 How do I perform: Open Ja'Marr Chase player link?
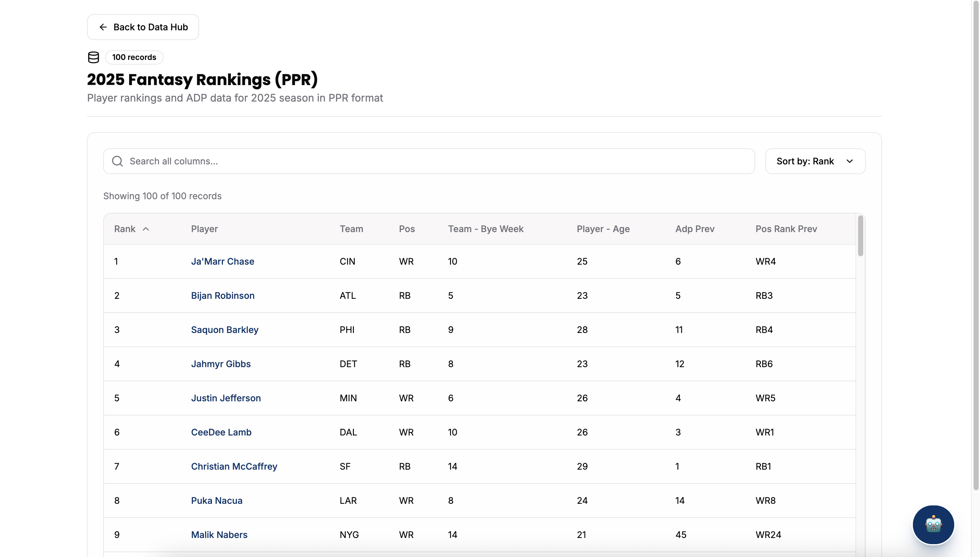click(223, 261)
